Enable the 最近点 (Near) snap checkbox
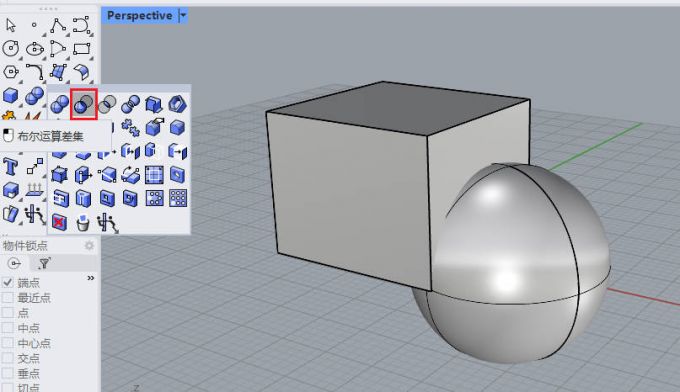The height and width of the screenshot is (392, 680). point(8,298)
